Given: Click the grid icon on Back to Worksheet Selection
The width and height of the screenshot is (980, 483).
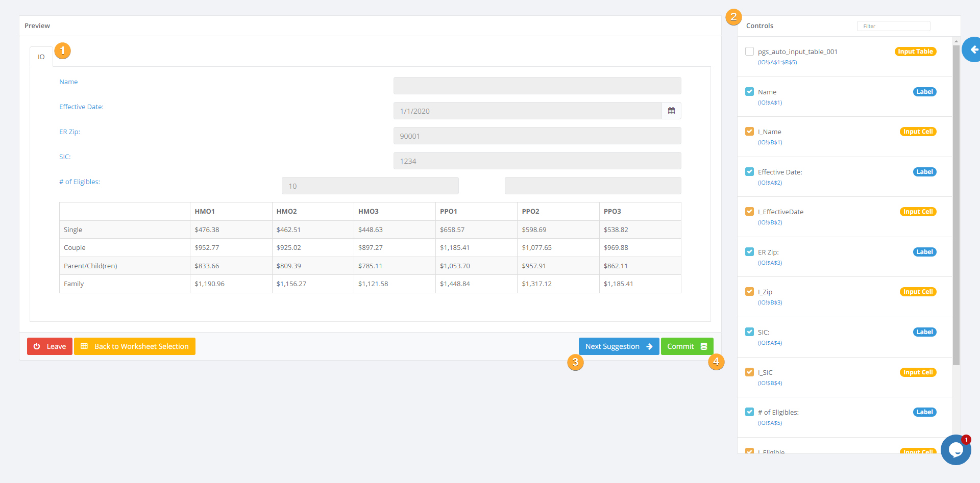Looking at the screenshot, I should coord(85,346).
